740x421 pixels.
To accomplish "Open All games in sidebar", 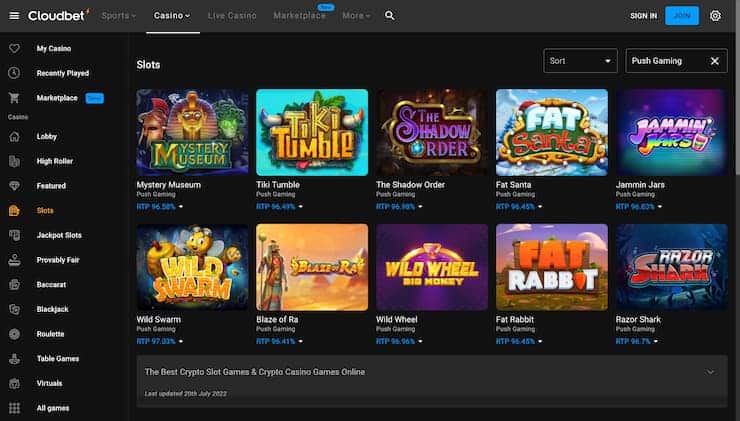I will click(x=53, y=408).
